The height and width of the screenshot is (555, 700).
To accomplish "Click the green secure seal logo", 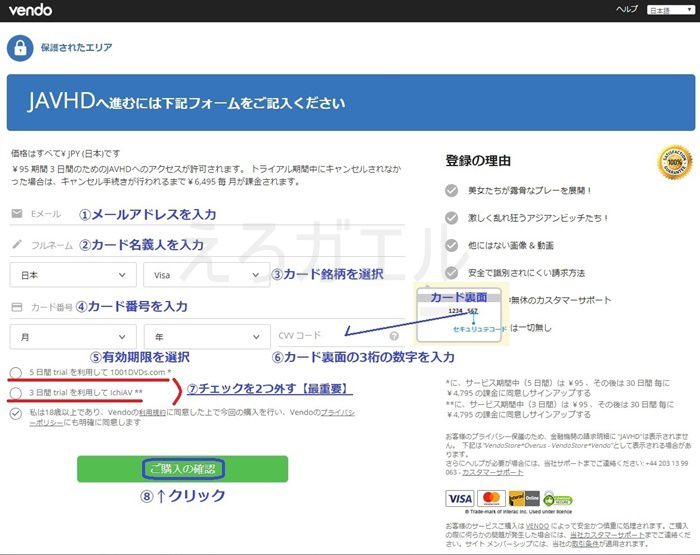I will tap(558, 499).
